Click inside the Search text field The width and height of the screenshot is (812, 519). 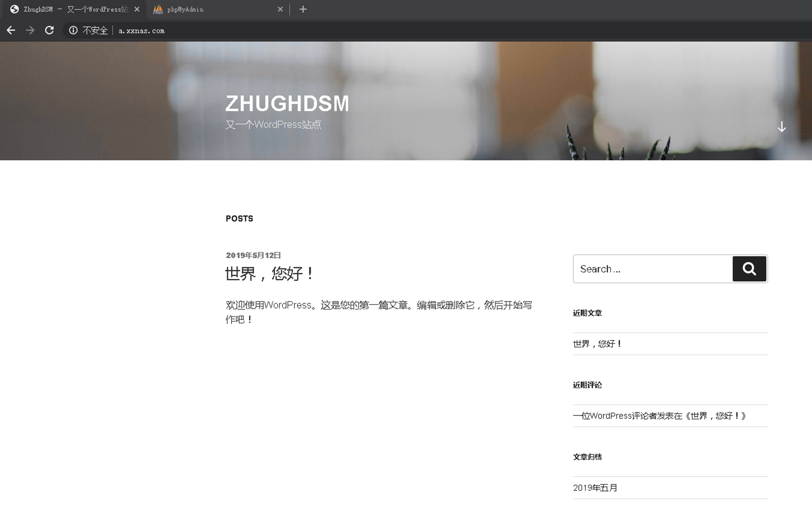pos(653,269)
